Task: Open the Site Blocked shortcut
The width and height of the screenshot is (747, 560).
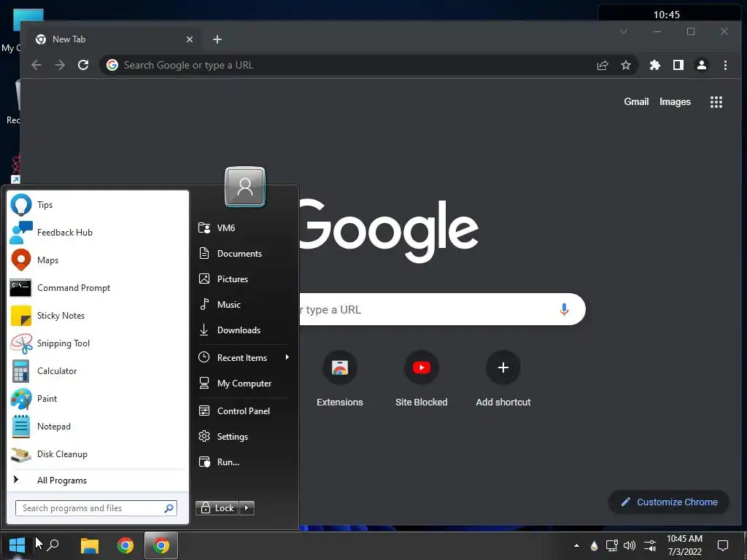Action: 421,379
